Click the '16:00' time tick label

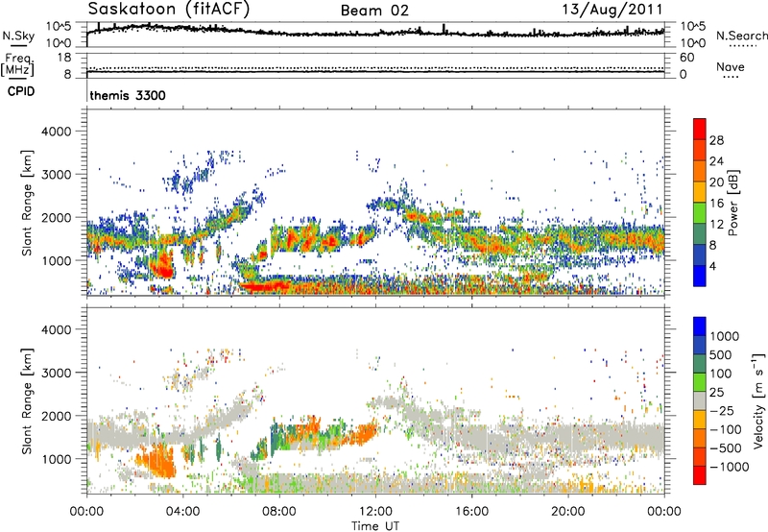pyautogui.click(x=471, y=512)
